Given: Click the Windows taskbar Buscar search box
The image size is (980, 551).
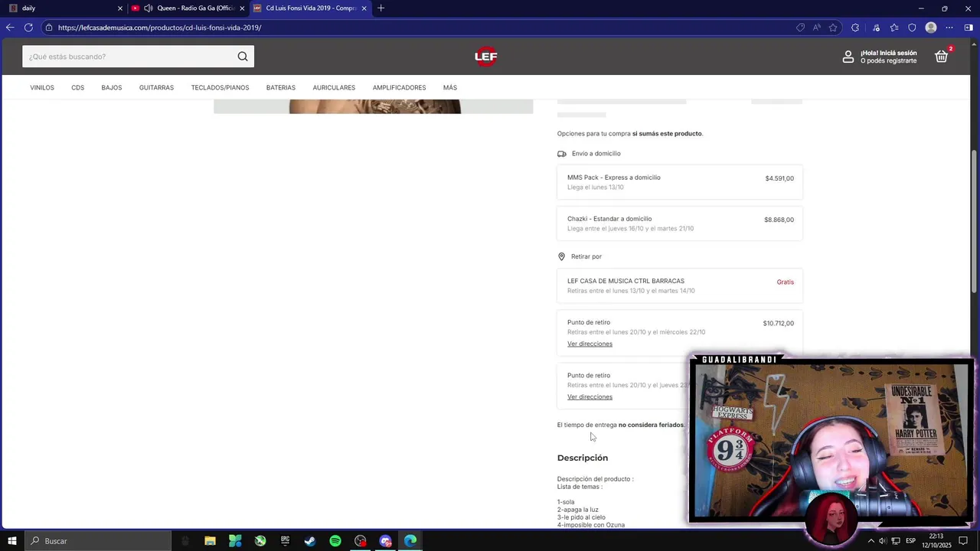Looking at the screenshot, I should (x=97, y=541).
